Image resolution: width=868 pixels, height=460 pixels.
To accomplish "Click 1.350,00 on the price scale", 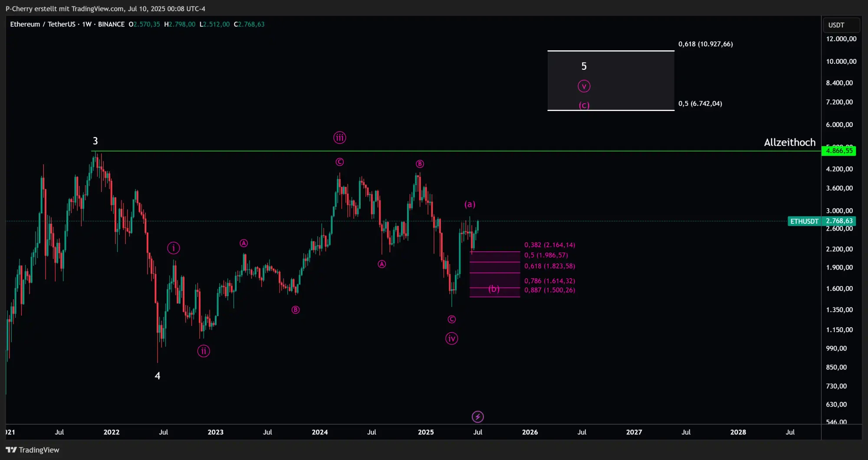I will pyautogui.click(x=839, y=310).
